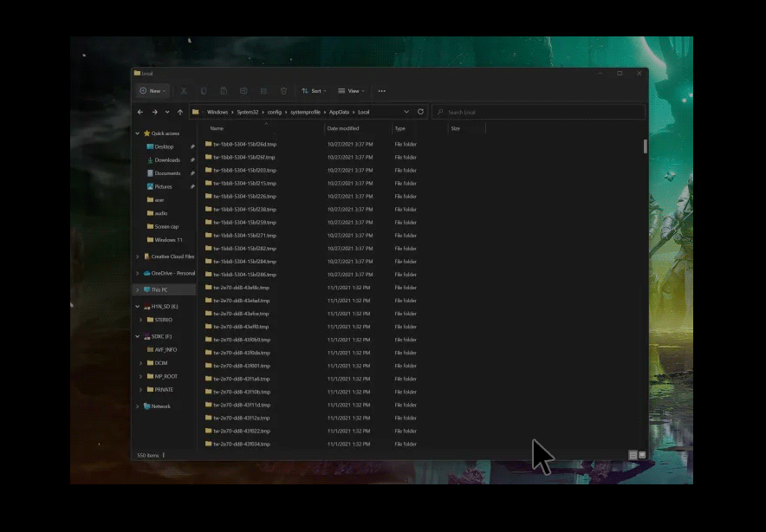This screenshot has width=766, height=532.
Task: Click config in the address breadcrumb
Action: (275, 112)
